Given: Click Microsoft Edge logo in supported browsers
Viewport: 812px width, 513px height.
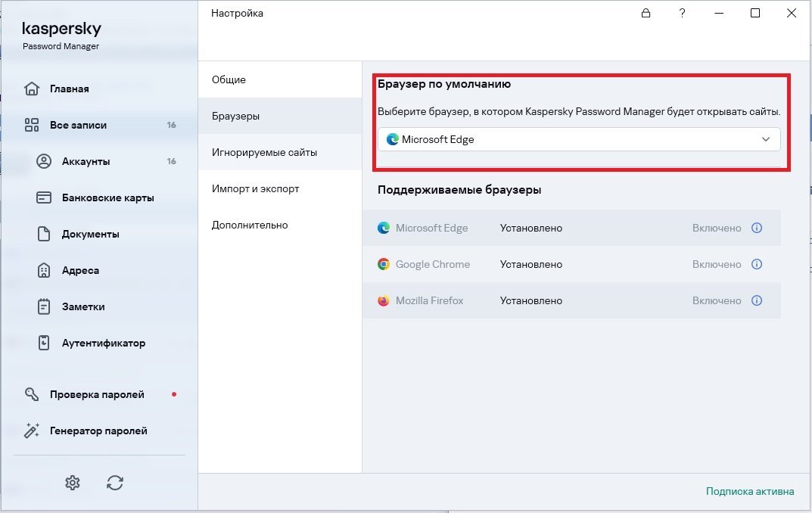Looking at the screenshot, I should (x=384, y=228).
